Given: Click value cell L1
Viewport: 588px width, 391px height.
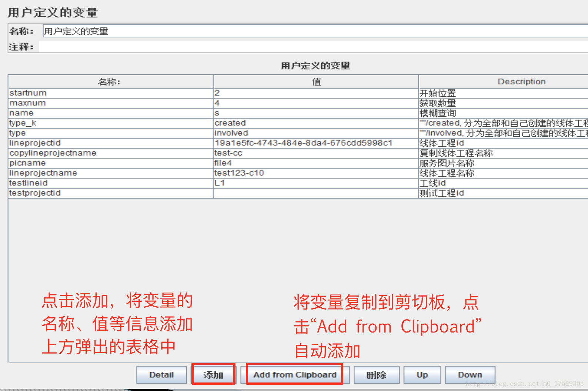Looking at the screenshot, I should point(316,183).
